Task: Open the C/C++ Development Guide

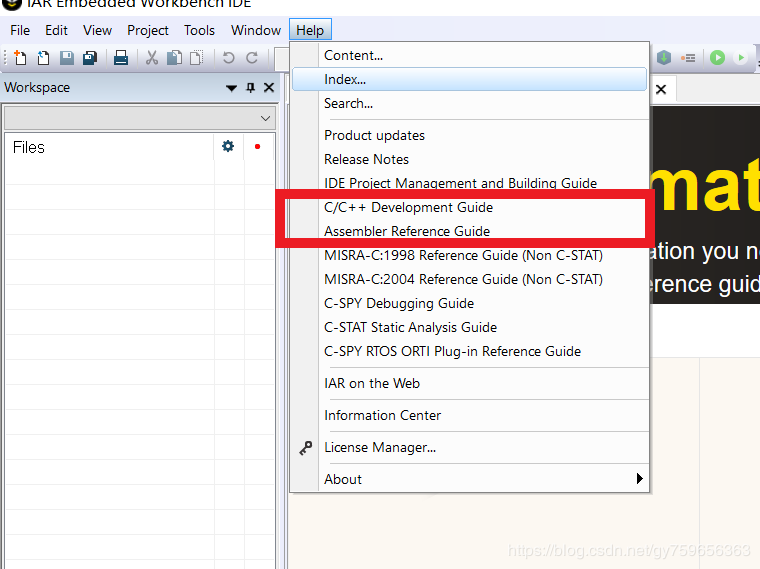Action: 408,207
